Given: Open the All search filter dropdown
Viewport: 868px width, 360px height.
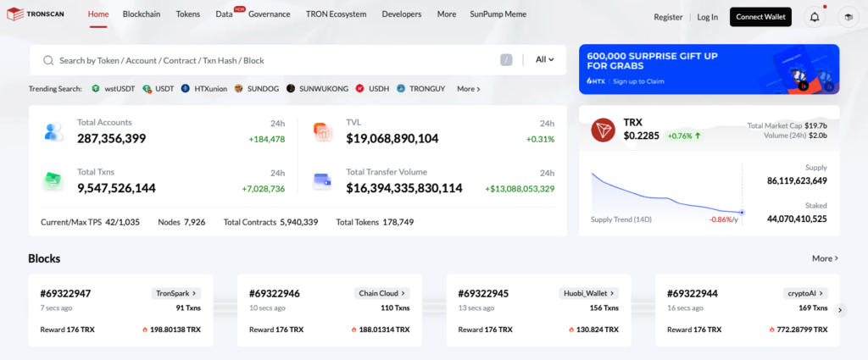Looking at the screenshot, I should [545, 60].
